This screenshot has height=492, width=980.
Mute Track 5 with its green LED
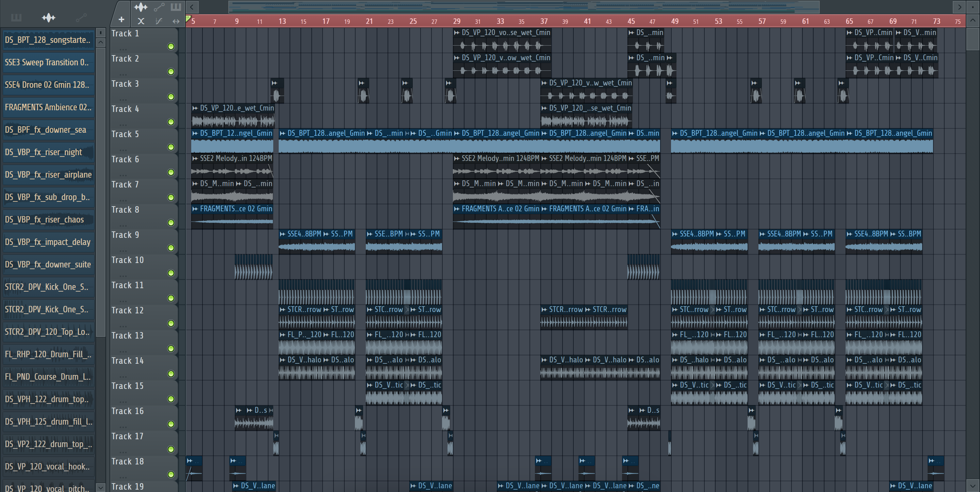click(x=171, y=147)
